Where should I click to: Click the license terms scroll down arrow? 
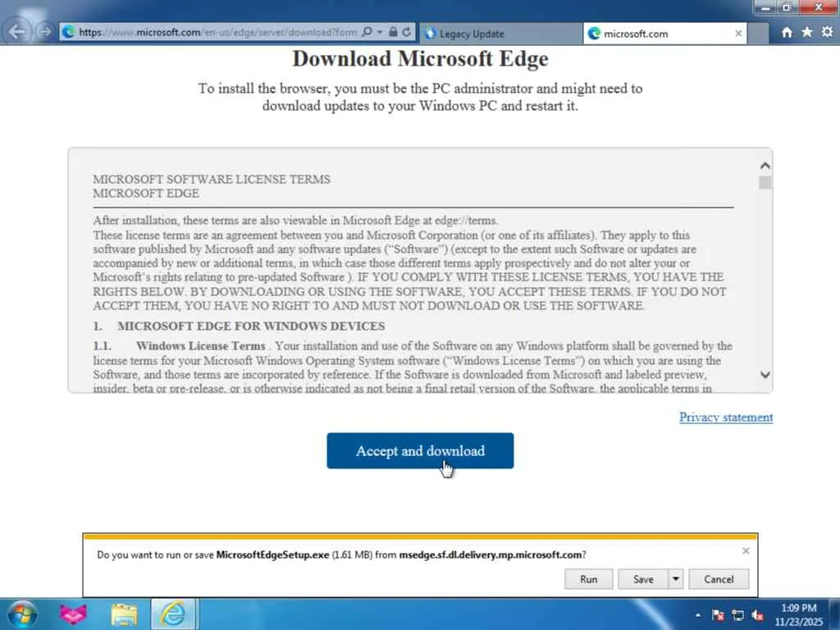765,374
